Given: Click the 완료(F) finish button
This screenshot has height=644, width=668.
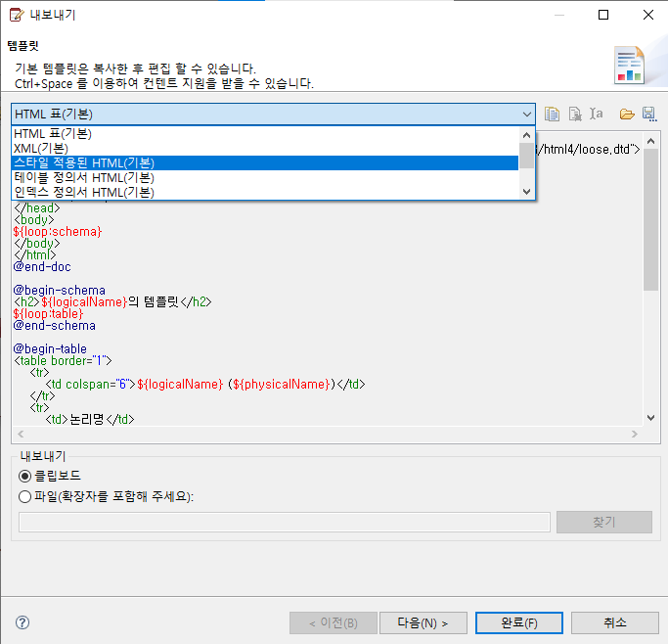Looking at the screenshot, I should 519,623.
